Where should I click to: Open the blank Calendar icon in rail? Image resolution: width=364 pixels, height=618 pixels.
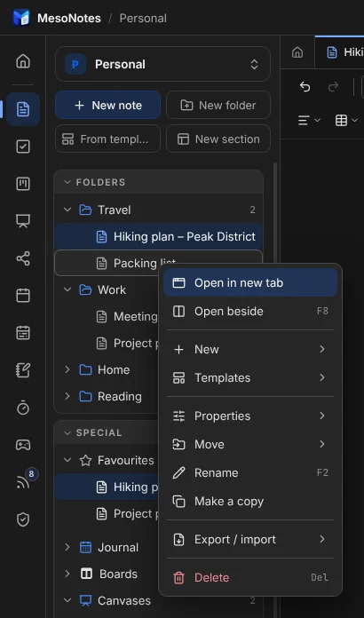coord(23,296)
